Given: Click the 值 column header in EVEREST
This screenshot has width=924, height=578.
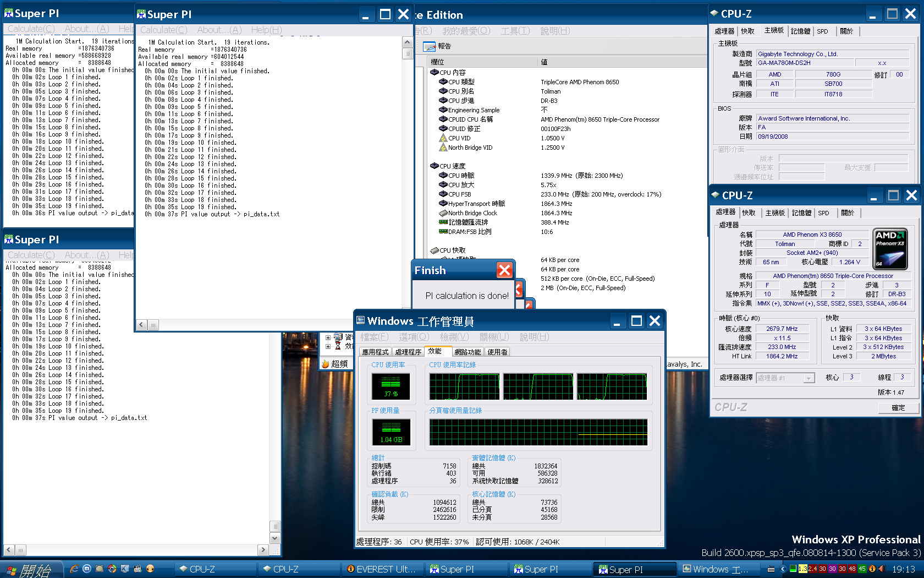Looking at the screenshot, I should 621,62.
